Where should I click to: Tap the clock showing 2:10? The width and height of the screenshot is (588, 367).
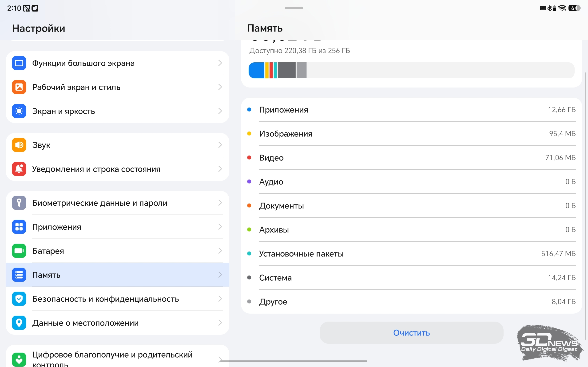coord(14,8)
